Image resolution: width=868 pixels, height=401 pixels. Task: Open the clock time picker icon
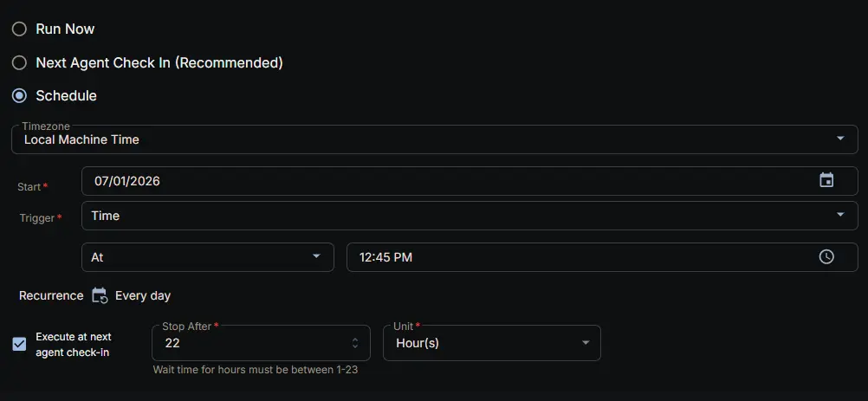click(x=826, y=256)
